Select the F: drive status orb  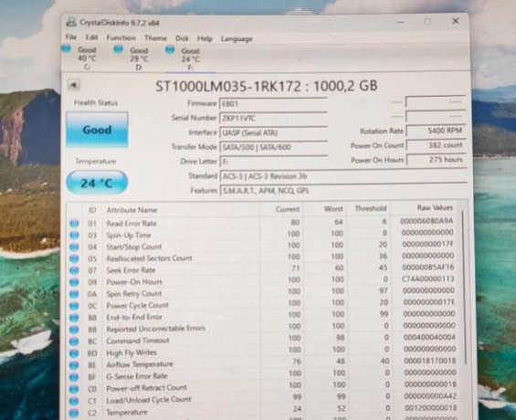pyautogui.click(x=170, y=49)
